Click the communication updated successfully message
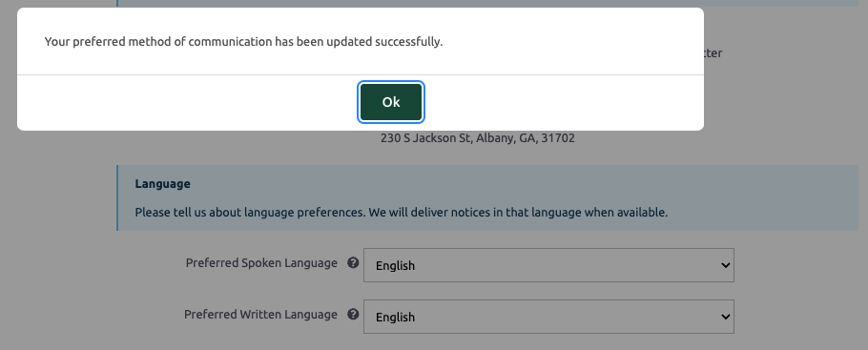Screen dimensions: 868x350 pyautogui.click(x=243, y=42)
